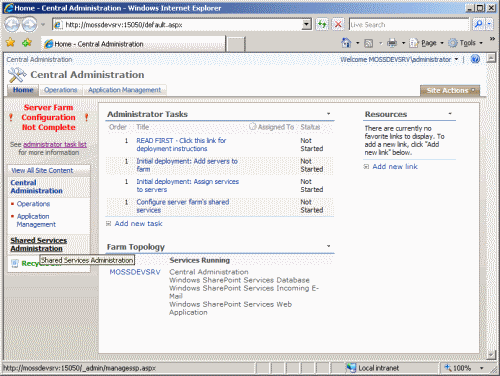Click in the URL address bar
This screenshot has width=500, height=376.
point(182,24)
